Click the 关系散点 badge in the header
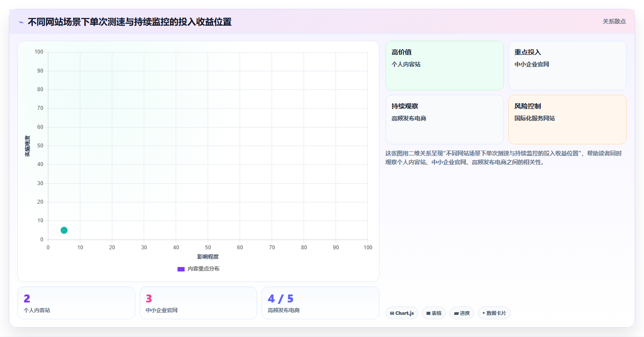 point(614,21)
